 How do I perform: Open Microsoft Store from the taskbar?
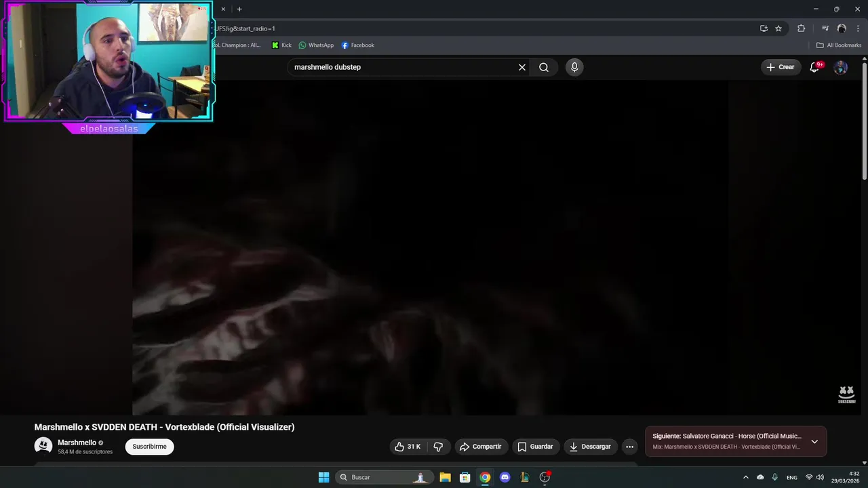click(465, 477)
